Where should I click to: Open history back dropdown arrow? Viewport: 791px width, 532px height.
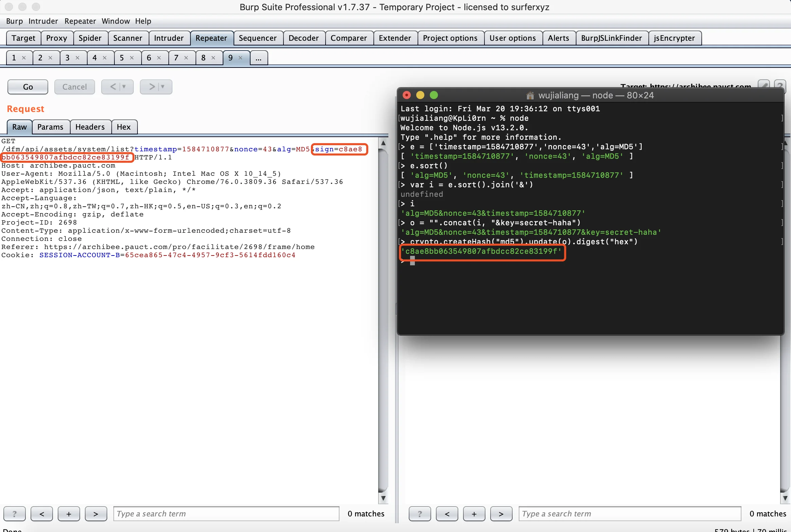point(124,87)
